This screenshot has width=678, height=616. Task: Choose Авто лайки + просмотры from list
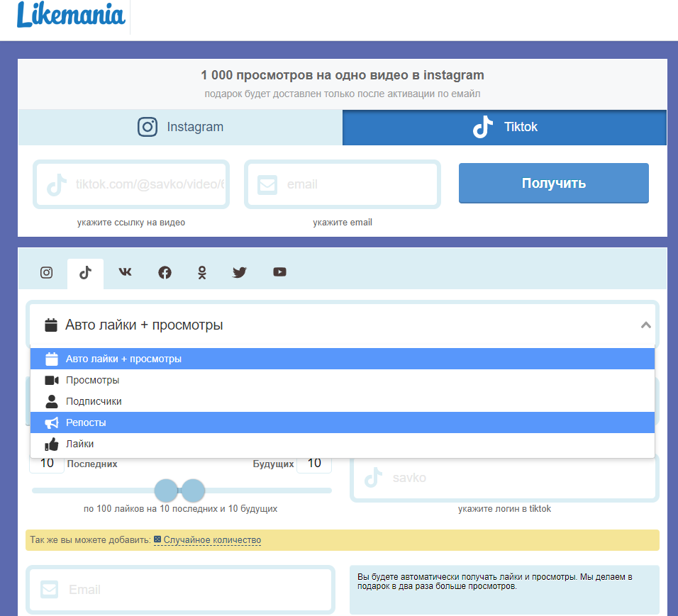pos(343,359)
